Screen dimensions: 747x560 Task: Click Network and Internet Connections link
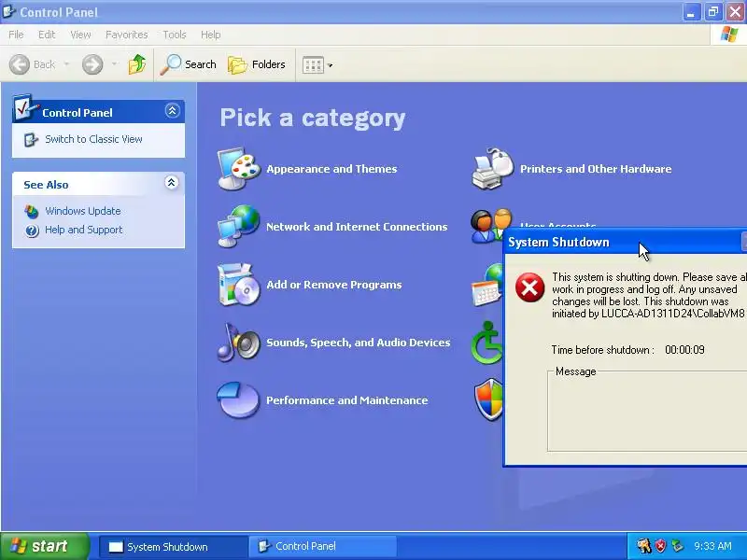click(x=357, y=227)
